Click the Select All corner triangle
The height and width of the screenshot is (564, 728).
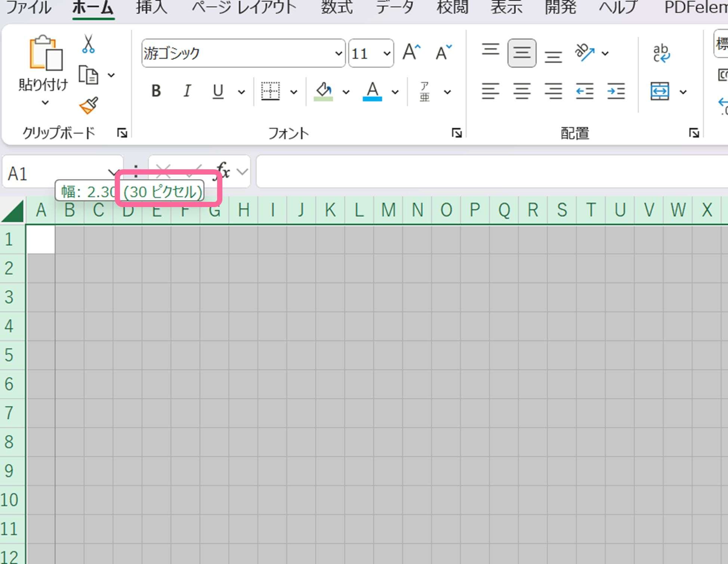point(13,211)
